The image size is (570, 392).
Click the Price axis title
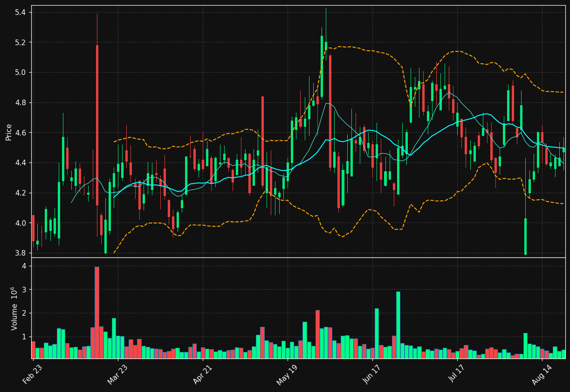pos(9,132)
